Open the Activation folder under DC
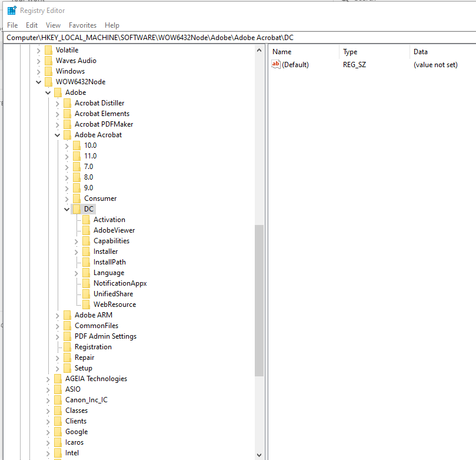The width and height of the screenshot is (476, 460). pos(110,219)
